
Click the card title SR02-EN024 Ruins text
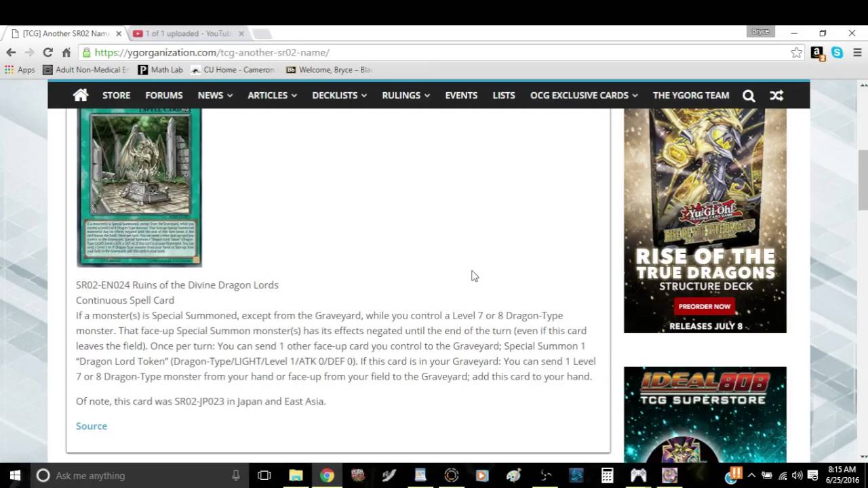click(x=177, y=285)
